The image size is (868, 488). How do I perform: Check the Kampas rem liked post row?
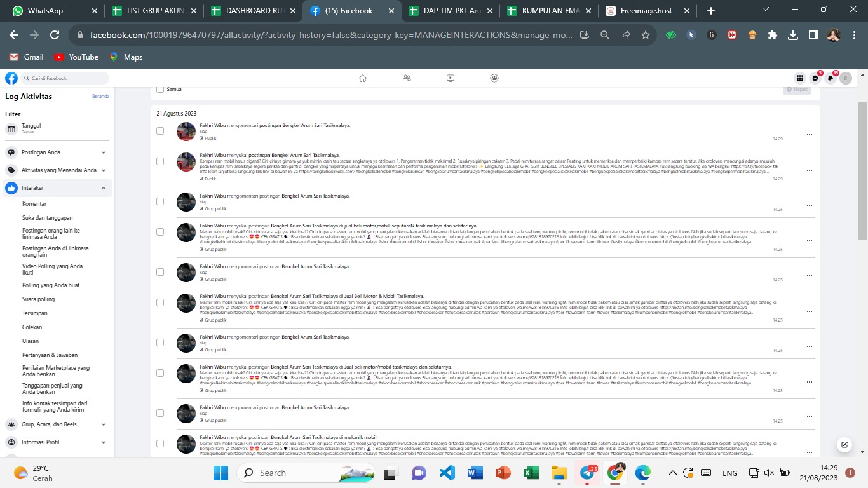coord(160,161)
